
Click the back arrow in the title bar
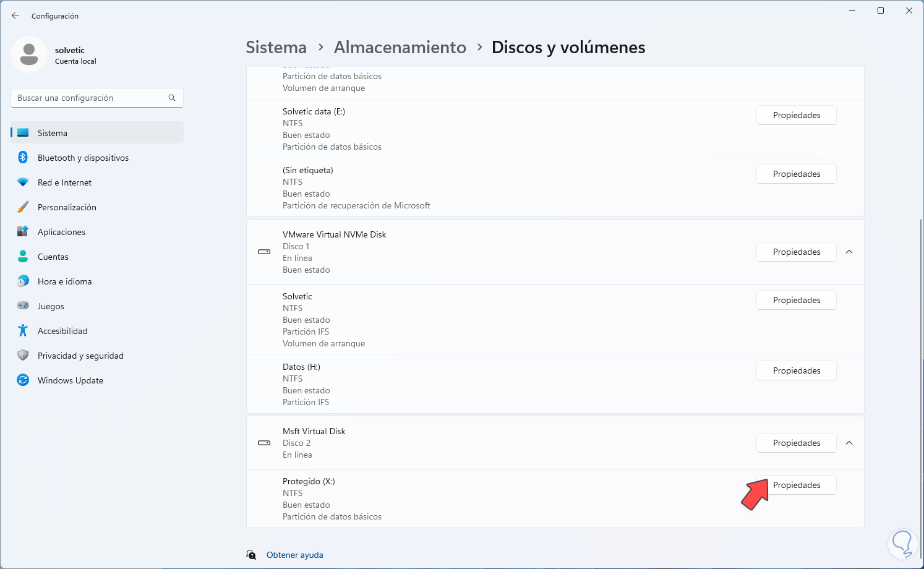(x=15, y=15)
